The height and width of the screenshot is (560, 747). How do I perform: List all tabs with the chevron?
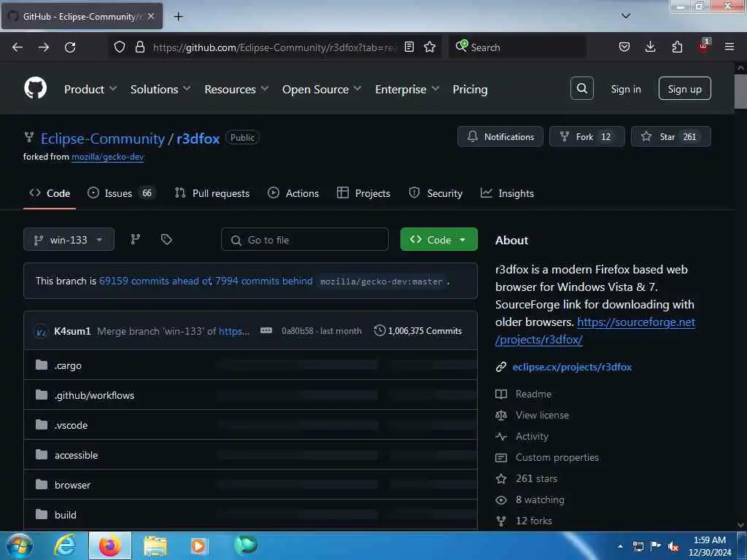pos(626,16)
